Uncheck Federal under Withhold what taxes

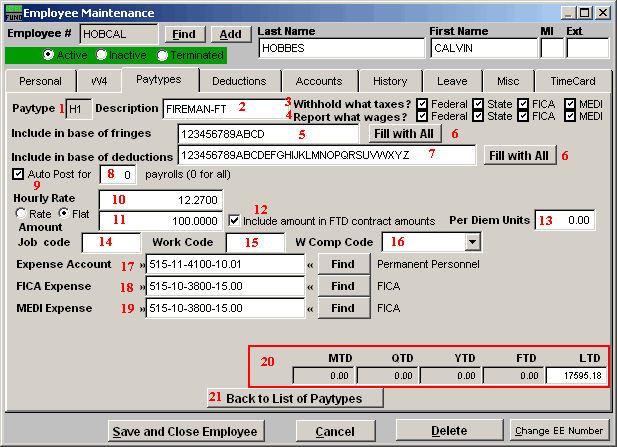(x=421, y=103)
